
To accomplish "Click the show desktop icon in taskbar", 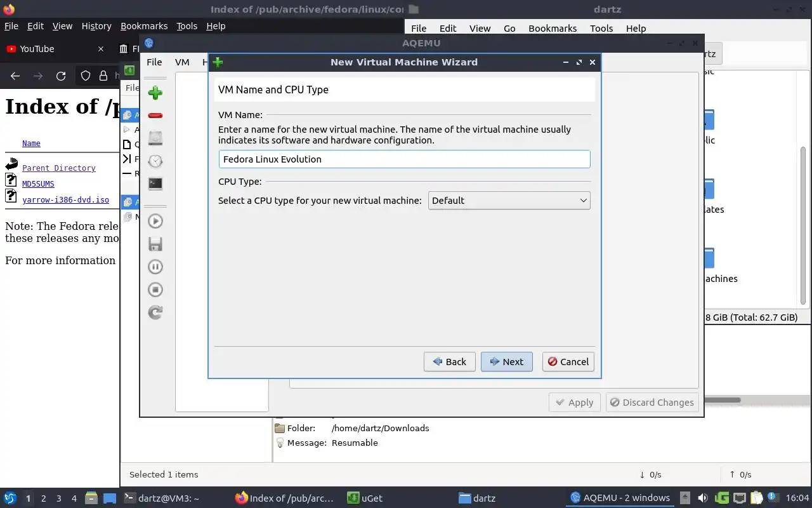I will coord(110,498).
